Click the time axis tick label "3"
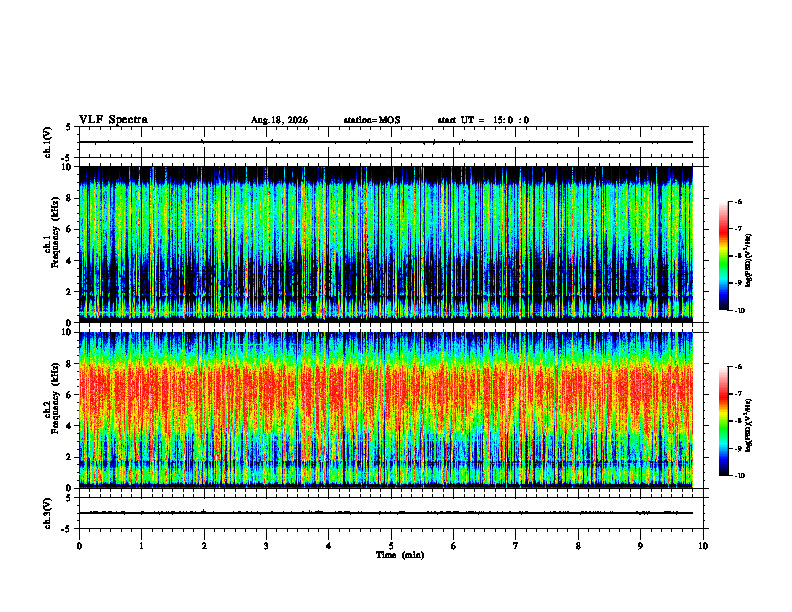792x612 pixels. pos(266,546)
